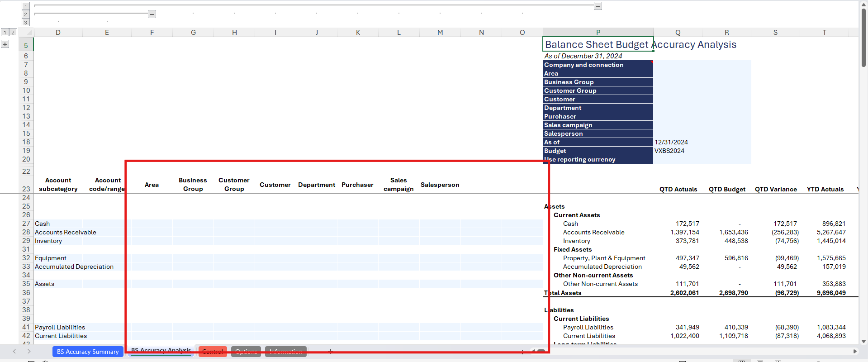Expand the collapsed row group with plus
This screenshot has height=362, width=868.
pos(5,44)
